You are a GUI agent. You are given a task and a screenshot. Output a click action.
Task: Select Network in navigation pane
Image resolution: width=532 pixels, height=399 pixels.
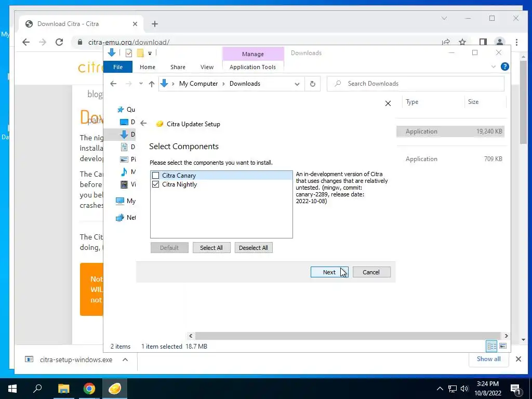126,218
